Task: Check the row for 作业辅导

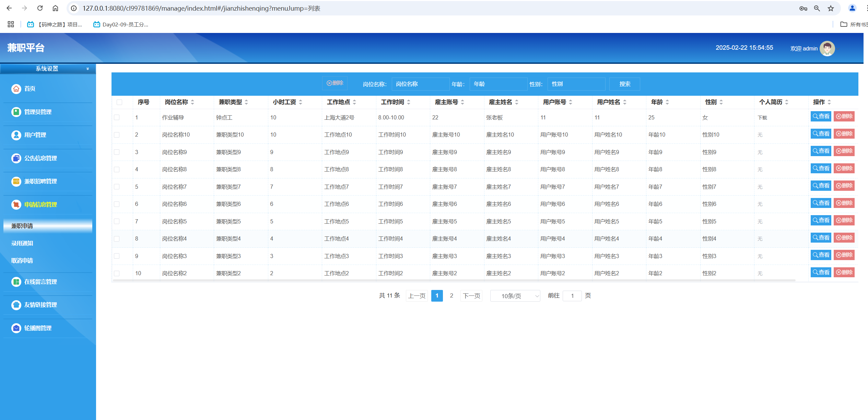Action: pos(117,117)
